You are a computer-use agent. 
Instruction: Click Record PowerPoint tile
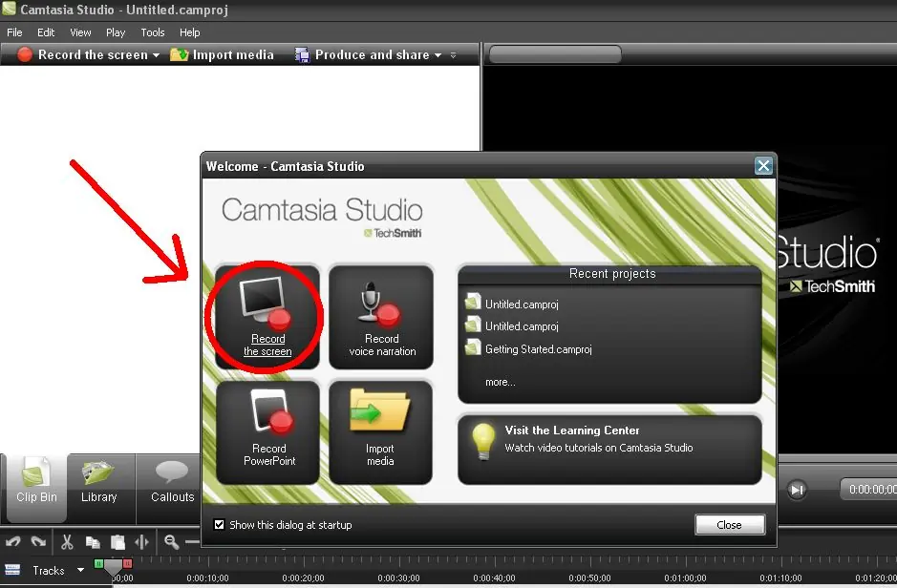point(267,432)
